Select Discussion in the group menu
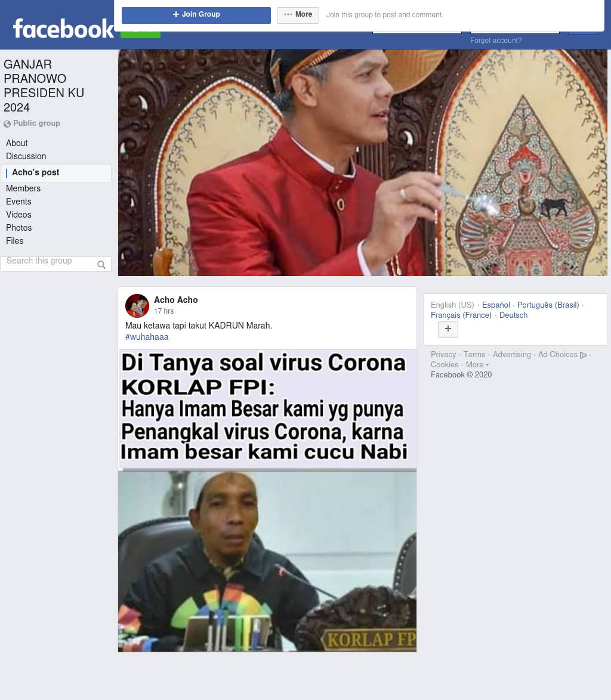Viewport: 611px width, 700px height. coord(26,156)
